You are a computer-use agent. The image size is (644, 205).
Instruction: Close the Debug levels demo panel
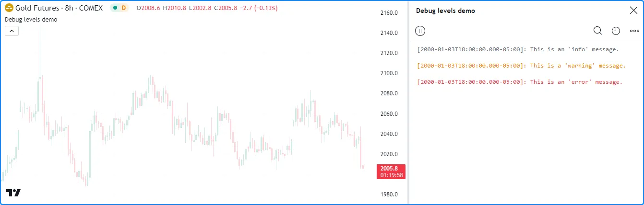tap(632, 11)
